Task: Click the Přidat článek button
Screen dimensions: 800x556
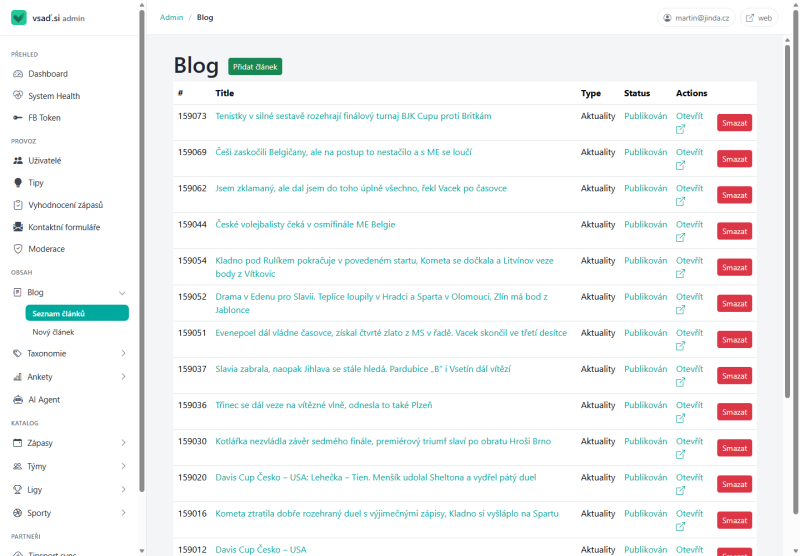Action: tap(255, 67)
